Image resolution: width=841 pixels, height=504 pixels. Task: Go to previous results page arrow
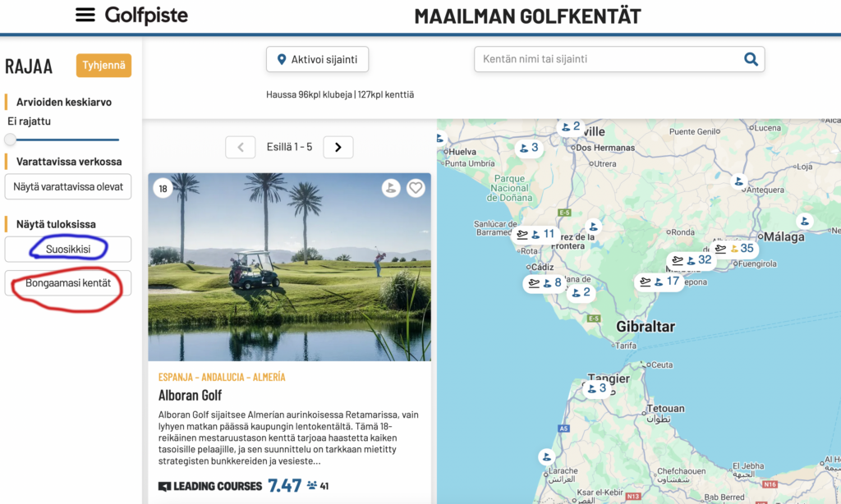[x=241, y=147]
